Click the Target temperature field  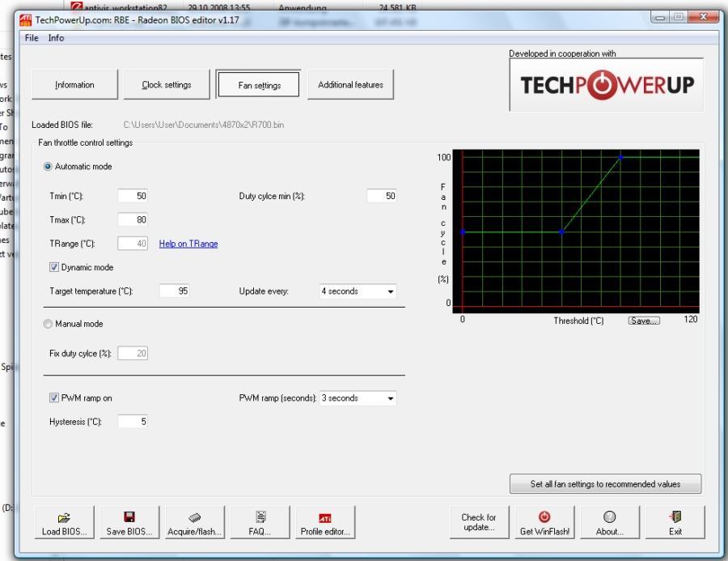click(174, 291)
